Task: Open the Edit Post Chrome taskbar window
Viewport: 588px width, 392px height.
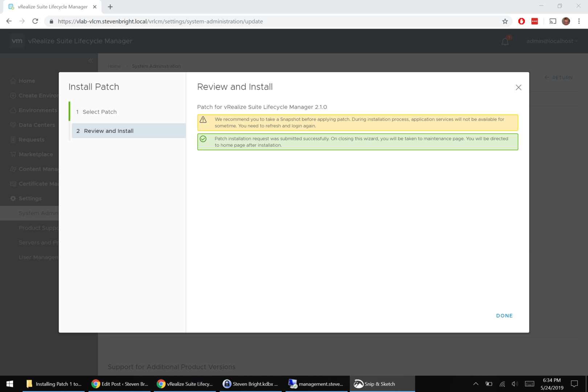Action: 120,384
